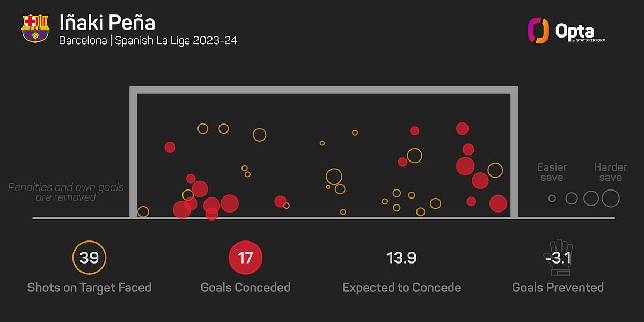Click the Iñaki Peña title
This screenshot has width=644, height=322.
click(x=107, y=23)
